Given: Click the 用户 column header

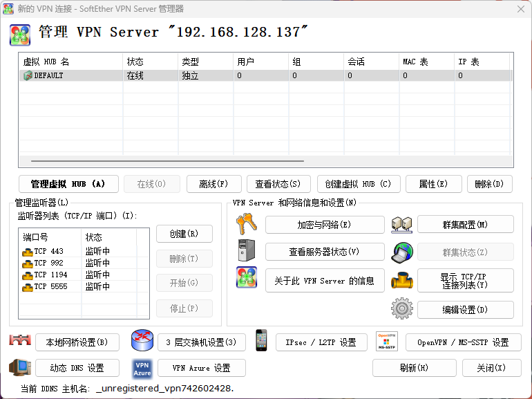Looking at the screenshot, I should [x=261, y=62].
